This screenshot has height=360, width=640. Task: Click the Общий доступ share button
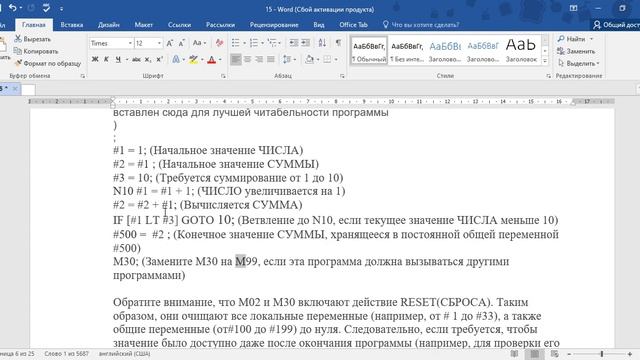click(616, 25)
